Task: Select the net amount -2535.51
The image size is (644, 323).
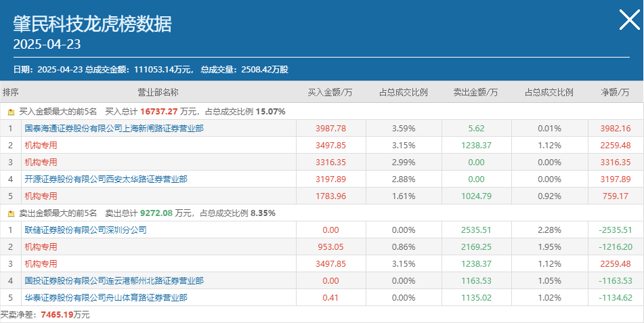Action: 616,230
